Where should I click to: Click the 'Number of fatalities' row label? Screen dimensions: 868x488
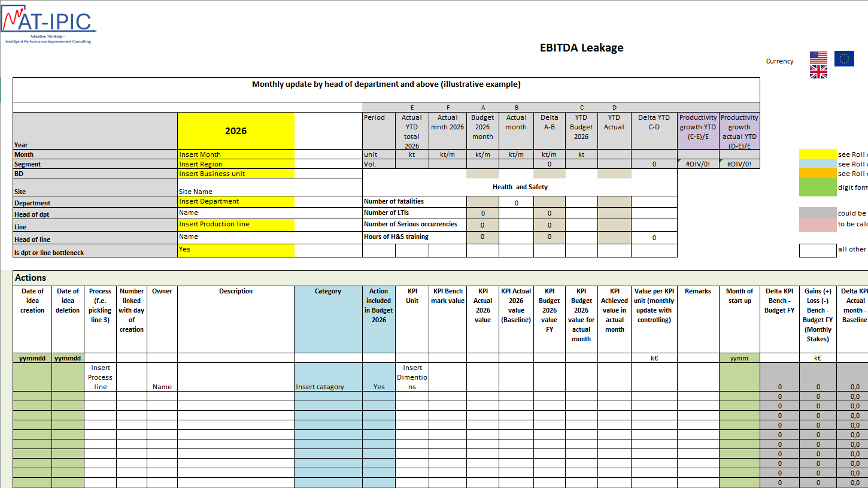[x=394, y=202]
